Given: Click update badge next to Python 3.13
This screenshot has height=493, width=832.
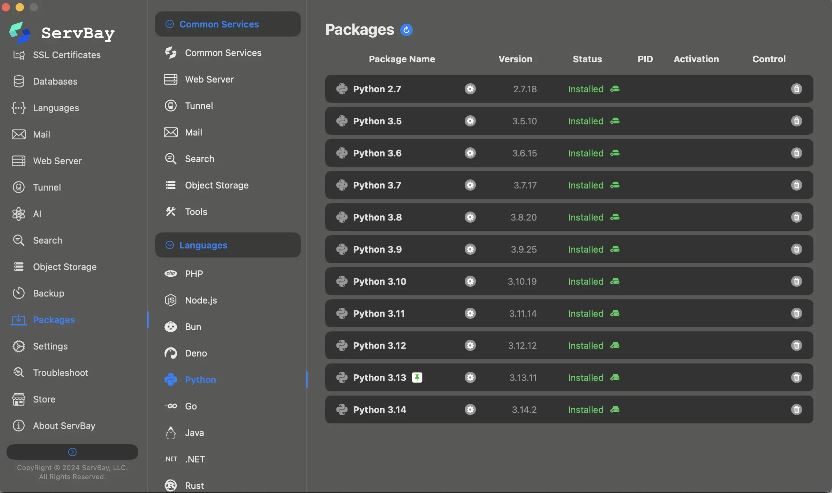Looking at the screenshot, I should coord(417,378).
